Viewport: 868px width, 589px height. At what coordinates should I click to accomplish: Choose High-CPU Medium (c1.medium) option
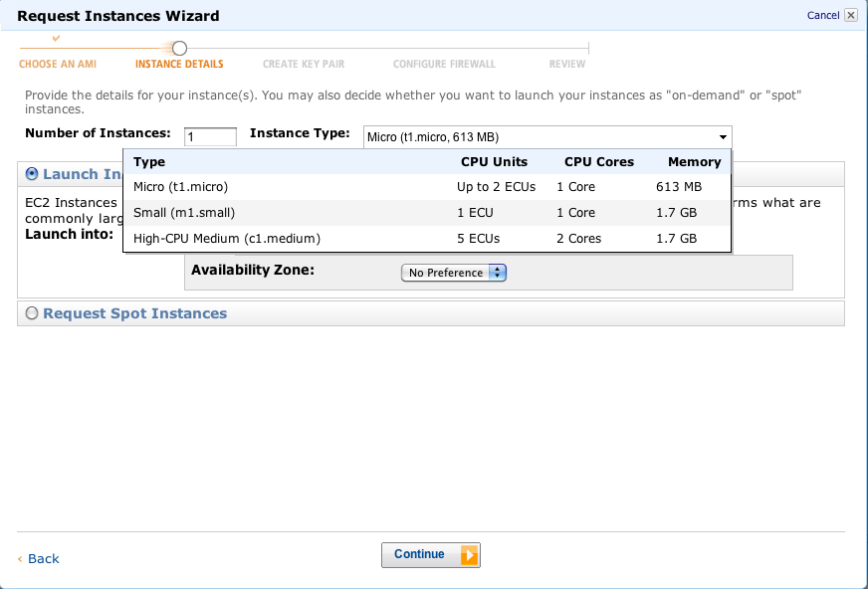click(x=227, y=239)
